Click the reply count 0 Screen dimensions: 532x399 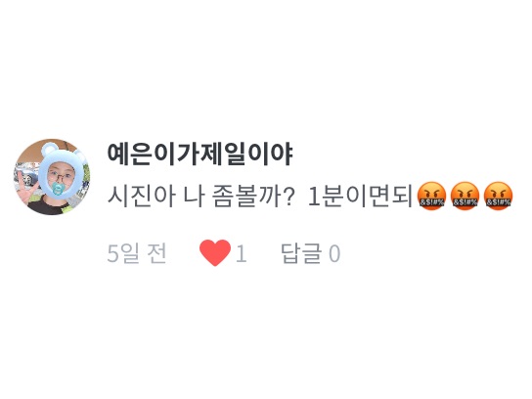tap(334, 253)
